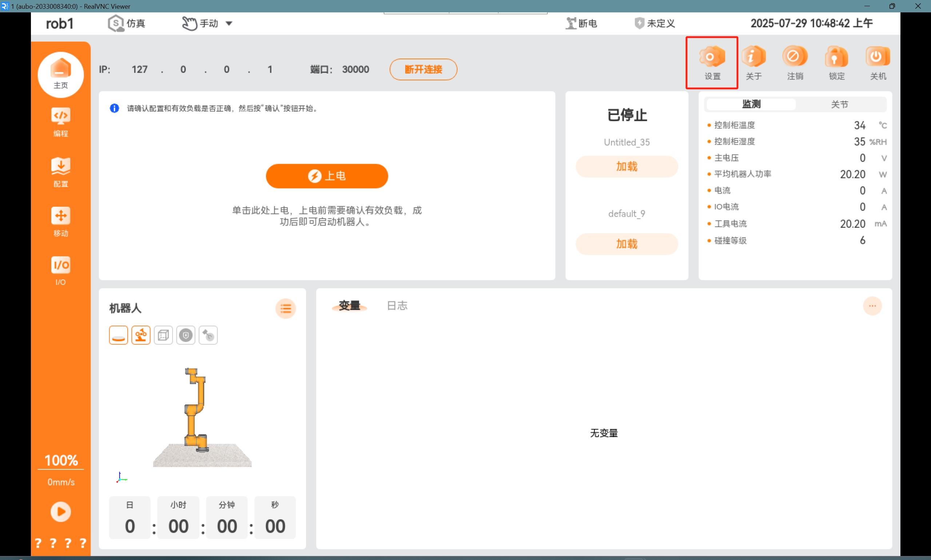Open the variables panel more options button
Image resolution: width=931 pixels, height=560 pixels.
872,306
